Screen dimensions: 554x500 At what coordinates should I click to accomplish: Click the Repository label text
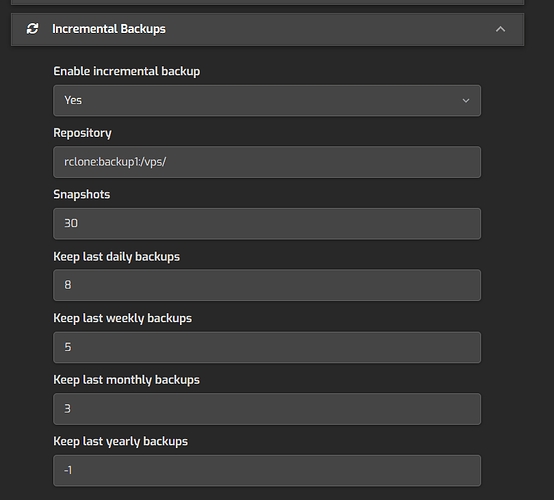click(82, 133)
